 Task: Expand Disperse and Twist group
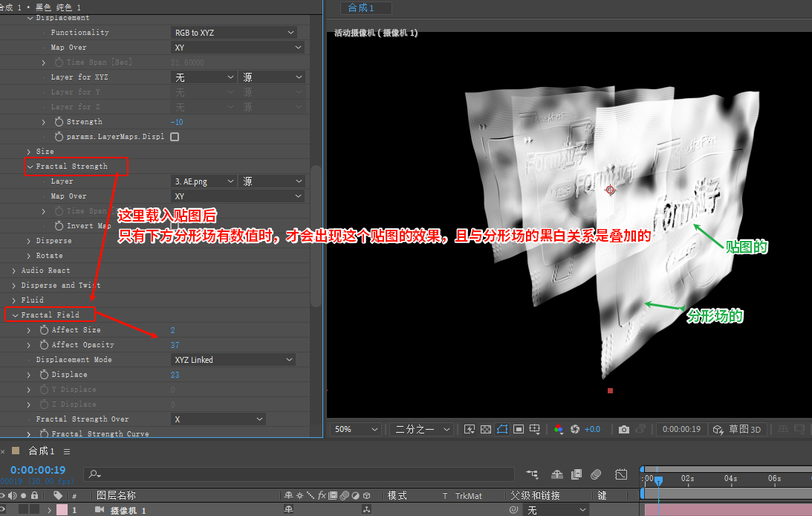14,286
